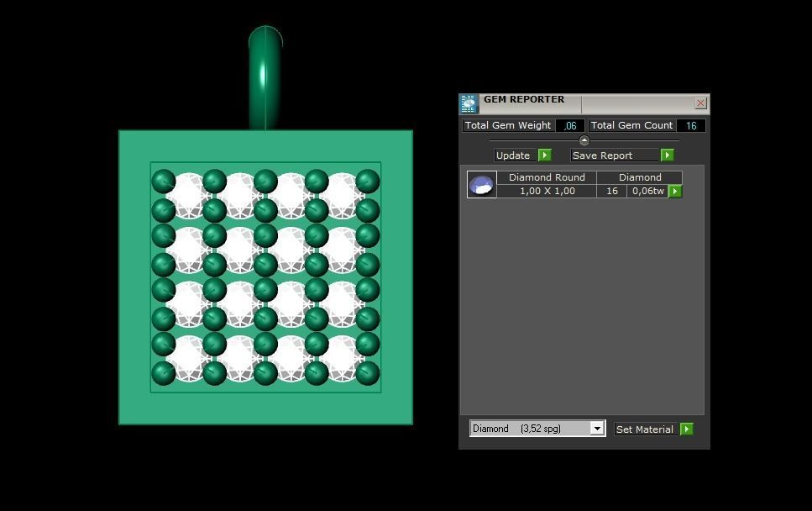The height and width of the screenshot is (511, 812).
Task: Click the 'Diamond Round' cell
Action: [547, 177]
